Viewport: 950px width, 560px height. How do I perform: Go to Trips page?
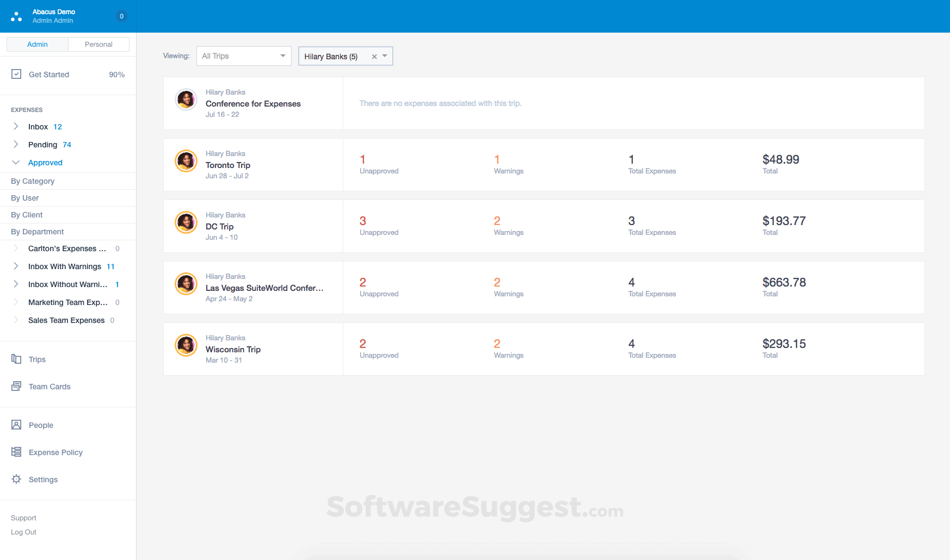37,359
